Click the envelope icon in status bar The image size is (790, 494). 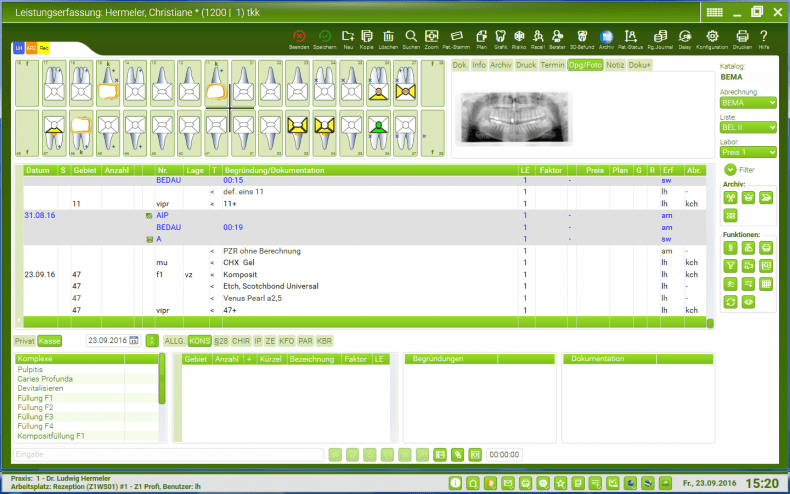point(508,483)
